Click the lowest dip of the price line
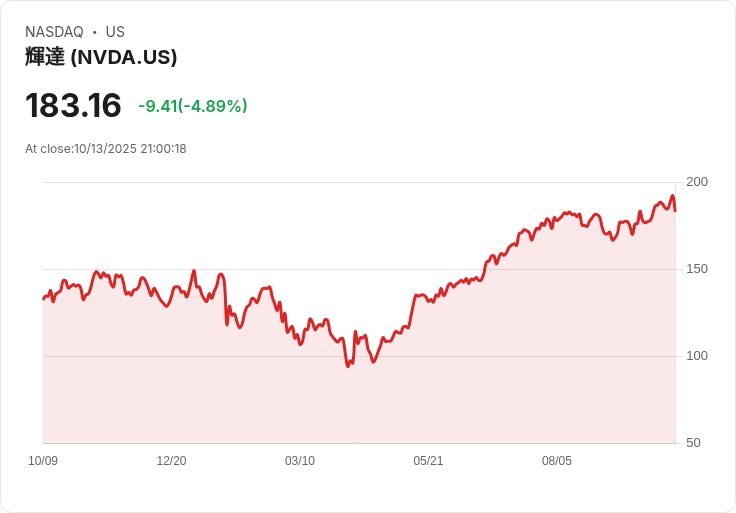This screenshot has height=513, width=736. [x=348, y=366]
